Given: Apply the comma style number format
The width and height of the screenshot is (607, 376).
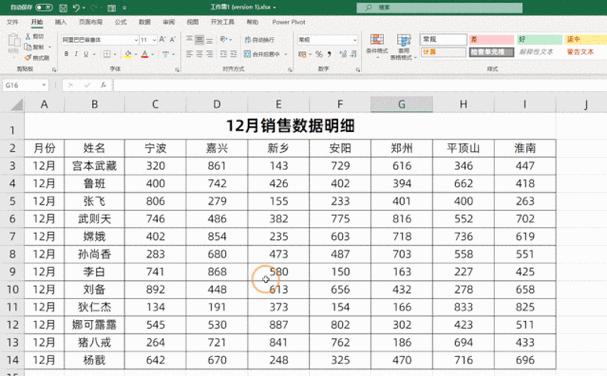Looking at the screenshot, I should [329, 54].
